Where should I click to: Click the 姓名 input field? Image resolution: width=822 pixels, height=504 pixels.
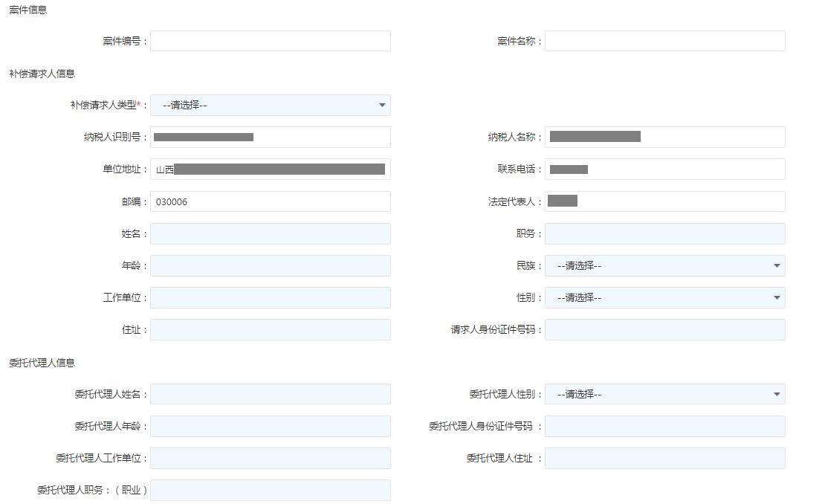point(270,233)
